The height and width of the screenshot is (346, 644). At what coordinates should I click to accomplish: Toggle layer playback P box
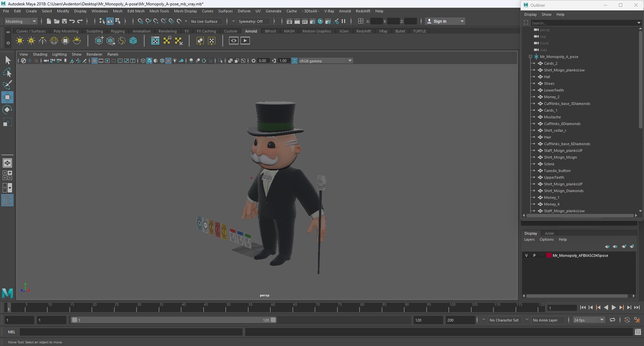tap(534, 255)
